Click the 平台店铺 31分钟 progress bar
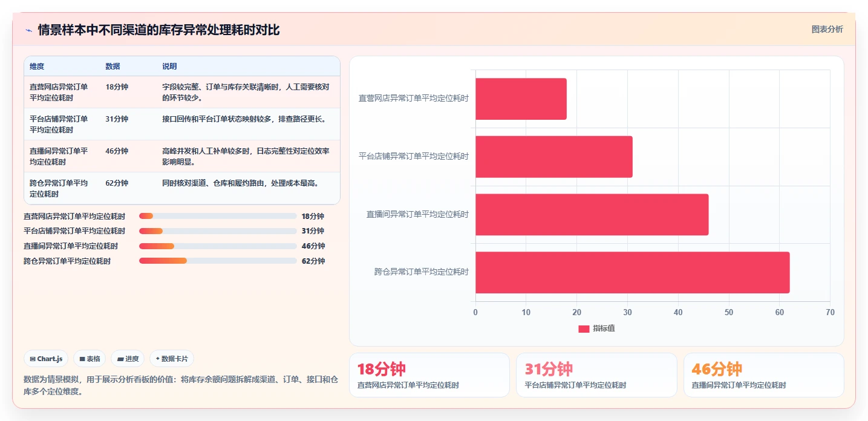Viewport: 868px width, 421px height. click(218, 231)
